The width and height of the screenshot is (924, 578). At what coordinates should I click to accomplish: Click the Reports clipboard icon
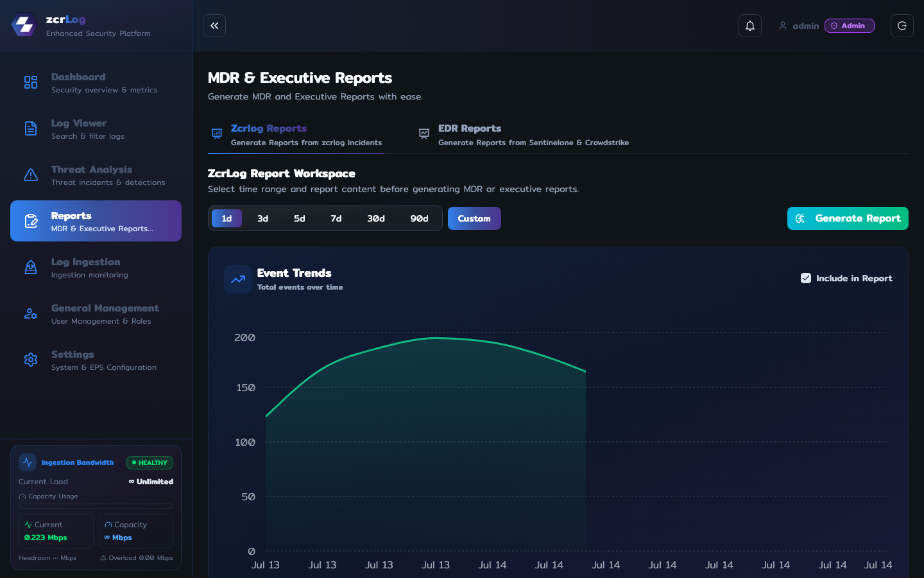point(31,221)
